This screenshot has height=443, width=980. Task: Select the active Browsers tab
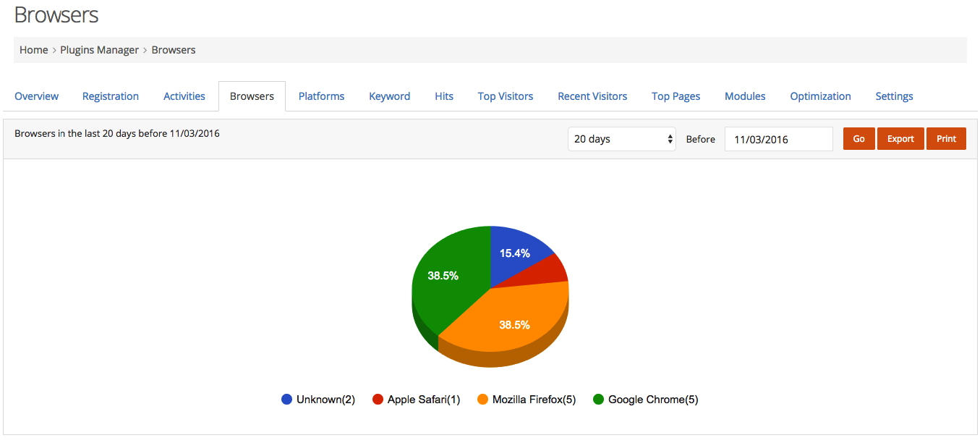tap(252, 96)
